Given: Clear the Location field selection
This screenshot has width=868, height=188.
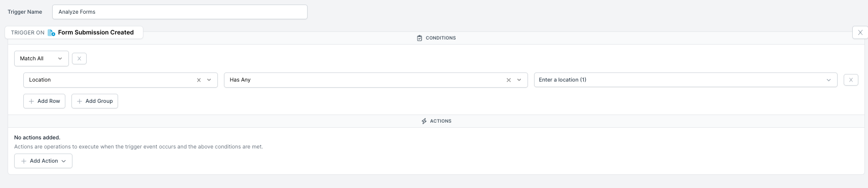Looking at the screenshot, I should click(x=199, y=80).
